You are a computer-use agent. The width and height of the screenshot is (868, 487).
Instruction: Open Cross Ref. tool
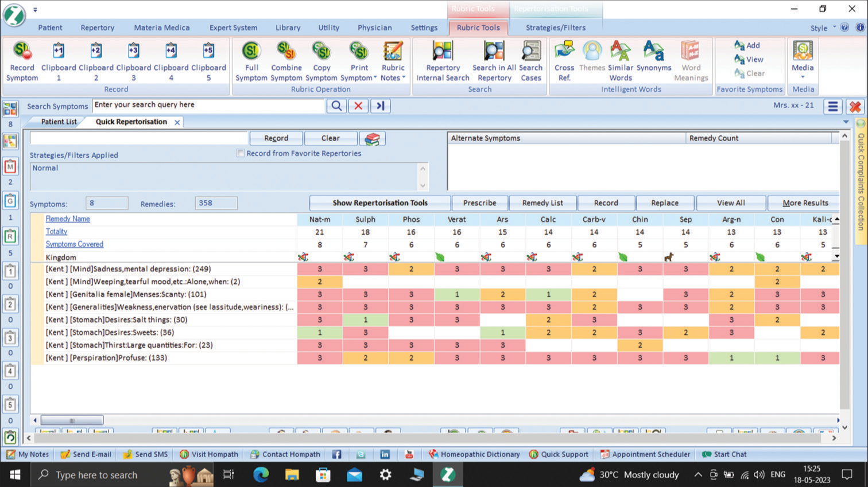point(564,61)
